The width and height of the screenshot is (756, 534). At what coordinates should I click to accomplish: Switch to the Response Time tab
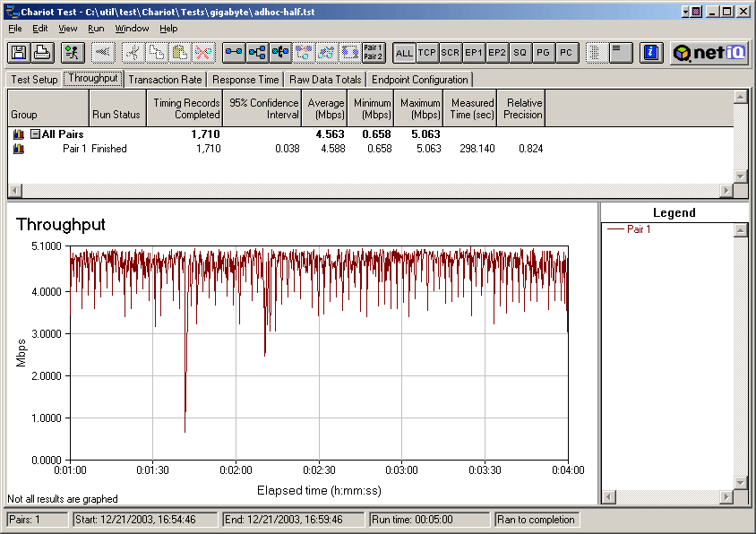click(x=245, y=80)
